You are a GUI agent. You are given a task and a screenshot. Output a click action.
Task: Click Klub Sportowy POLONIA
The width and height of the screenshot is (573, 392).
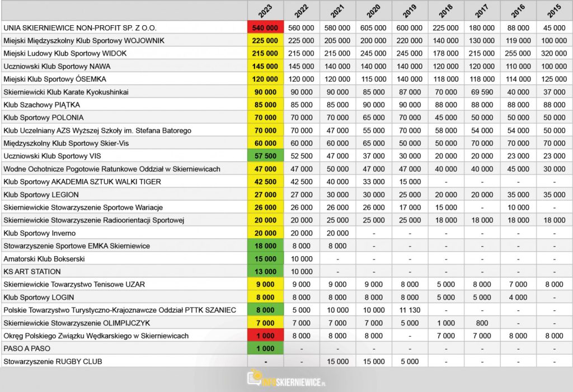tap(44, 117)
